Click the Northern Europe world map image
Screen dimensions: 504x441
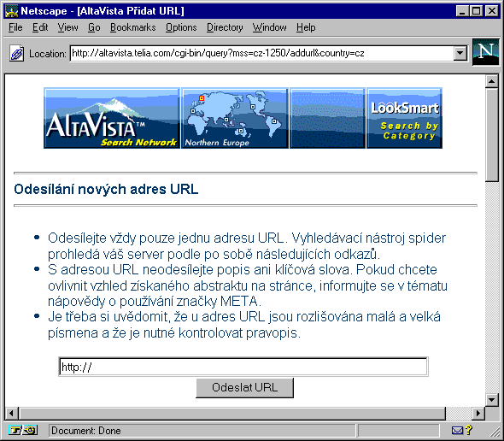click(235, 118)
